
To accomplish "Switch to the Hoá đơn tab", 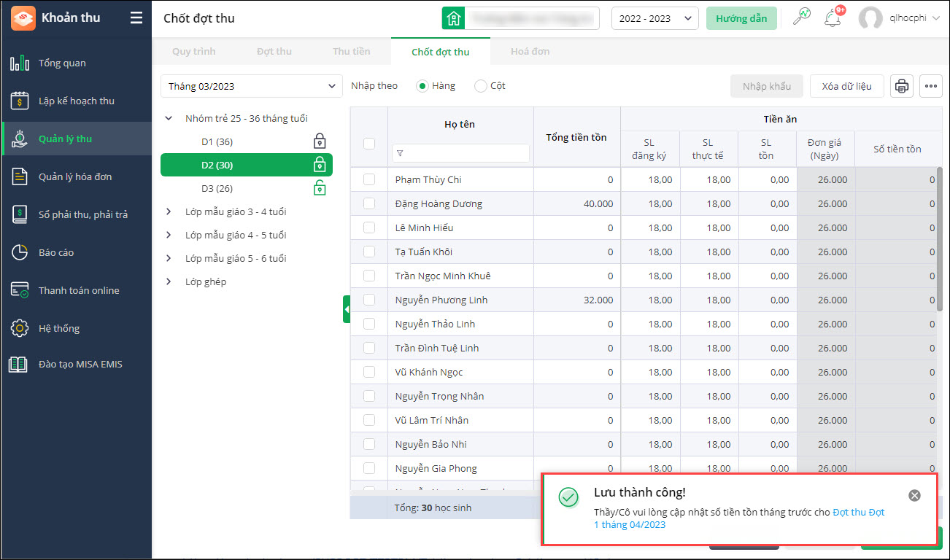I will tap(530, 52).
